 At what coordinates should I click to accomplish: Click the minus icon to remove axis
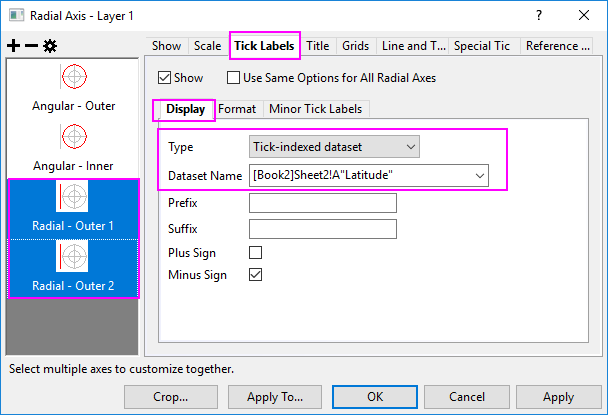point(30,46)
